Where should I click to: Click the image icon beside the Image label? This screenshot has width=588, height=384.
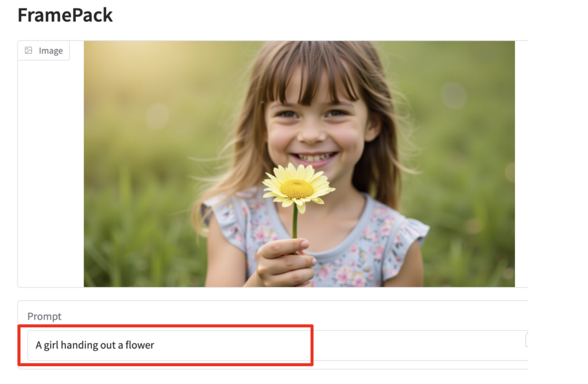[29, 51]
